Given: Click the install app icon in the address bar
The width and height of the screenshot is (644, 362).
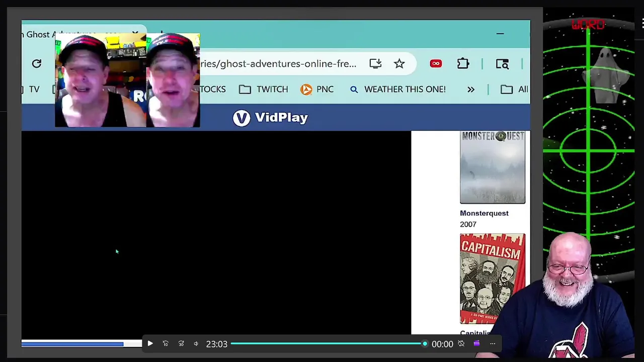Looking at the screenshot, I should pos(375,64).
